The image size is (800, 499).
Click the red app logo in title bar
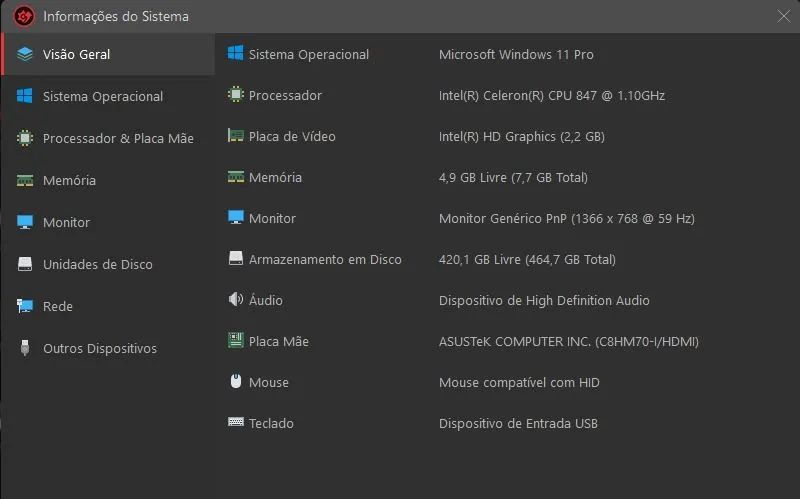(x=23, y=16)
